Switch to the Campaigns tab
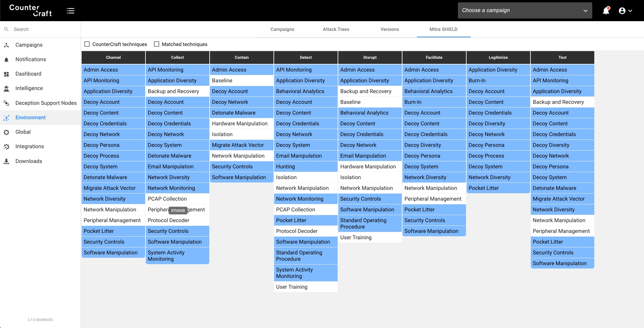This screenshot has width=644, height=328. (282, 29)
